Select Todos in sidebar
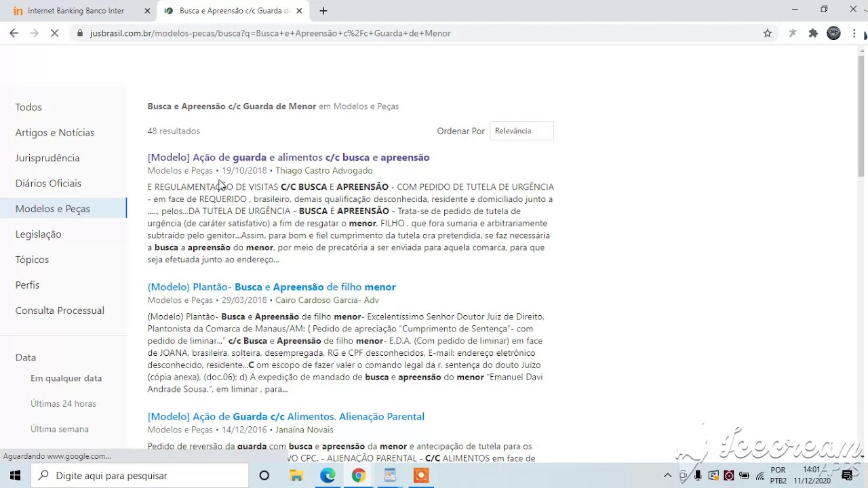 click(x=28, y=107)
